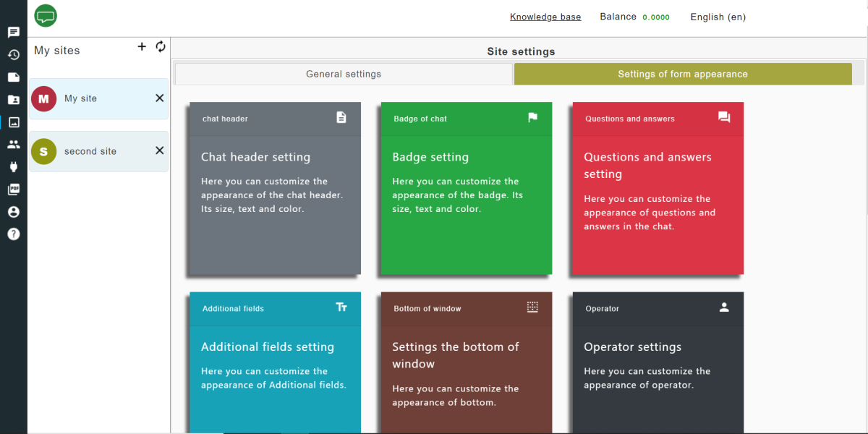Switch to the General settings tab
This screenshot has height=434, width=868.
point(344,74)
